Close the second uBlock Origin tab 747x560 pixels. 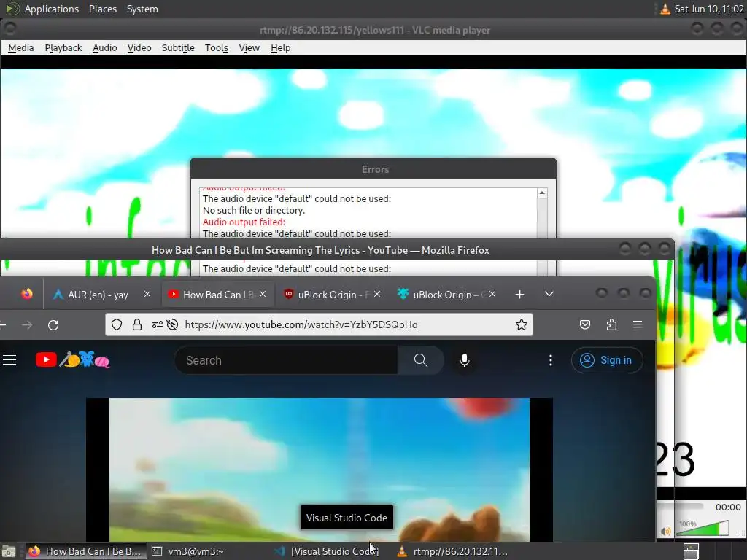(492, 295)
